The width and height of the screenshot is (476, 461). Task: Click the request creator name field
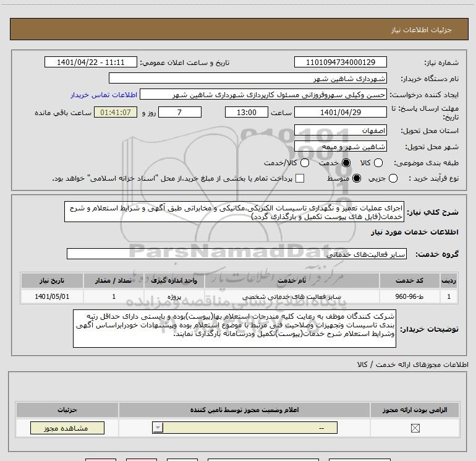(263, 95)
